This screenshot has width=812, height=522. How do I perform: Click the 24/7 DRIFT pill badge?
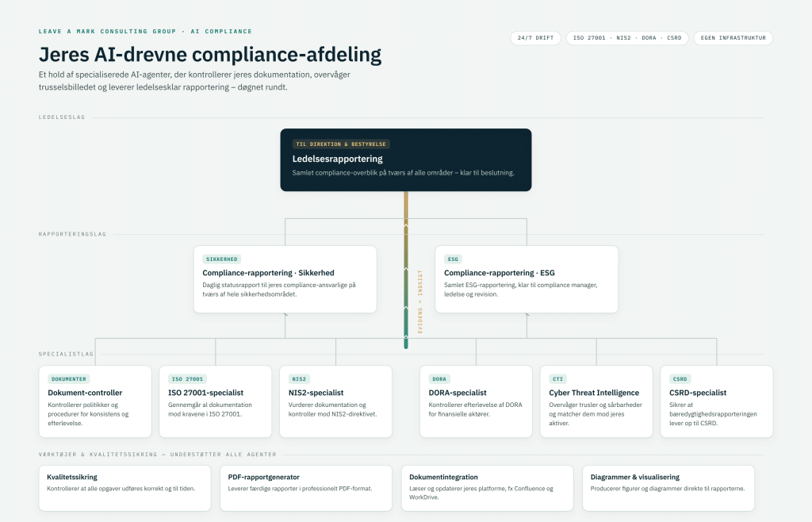click(x=535, y=38)
